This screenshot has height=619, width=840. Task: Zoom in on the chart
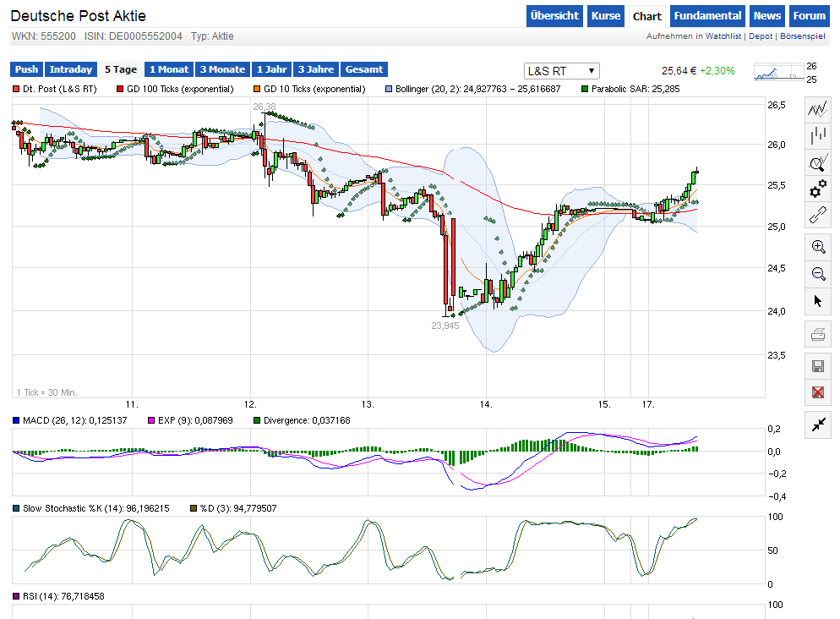coord(817,247)
